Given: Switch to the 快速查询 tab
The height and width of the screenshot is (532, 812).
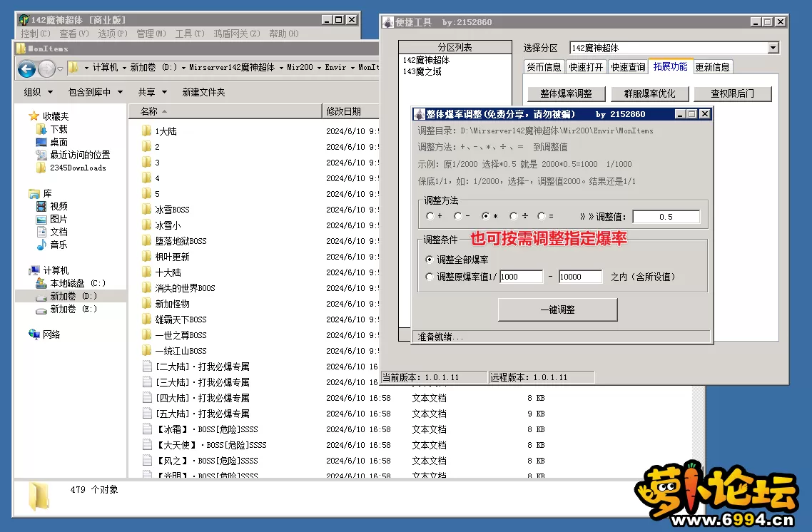Looking at the screenshot, I should pyautogui.click(x=628, y=67).
